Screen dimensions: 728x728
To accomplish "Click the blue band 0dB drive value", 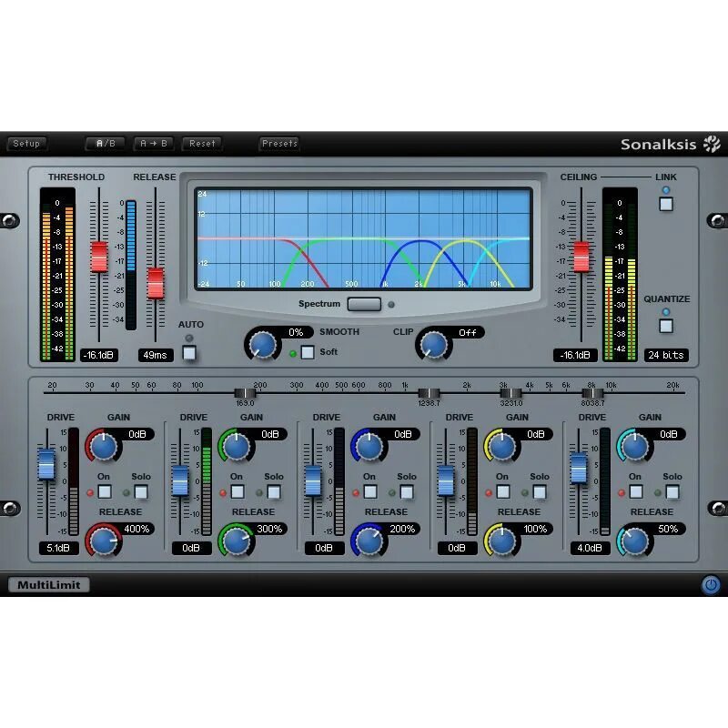I will (324, 549).
